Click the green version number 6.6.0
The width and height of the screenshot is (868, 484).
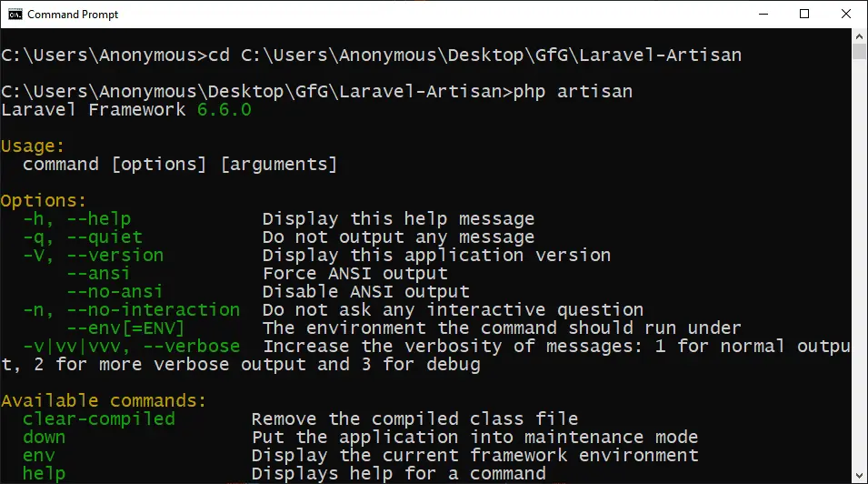coord(224,110)
